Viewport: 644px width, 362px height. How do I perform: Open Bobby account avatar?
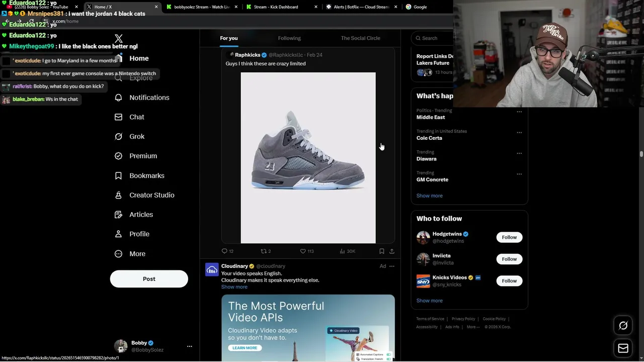tap(121, 346)
